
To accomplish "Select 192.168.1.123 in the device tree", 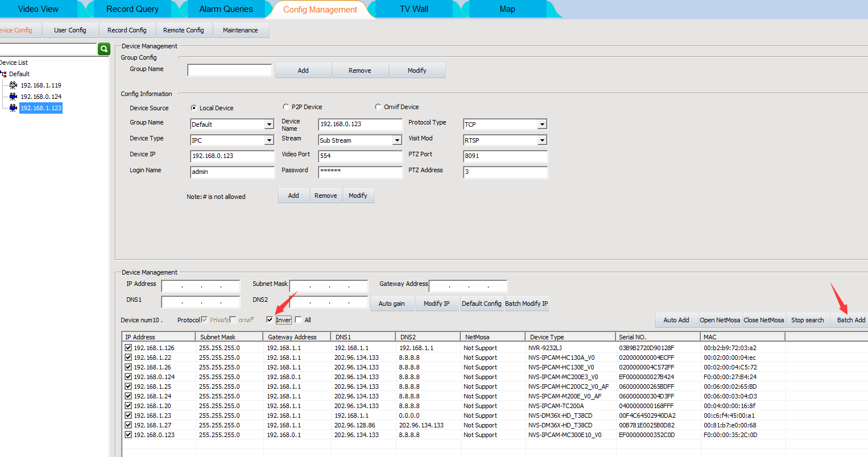I will point(41,108).
